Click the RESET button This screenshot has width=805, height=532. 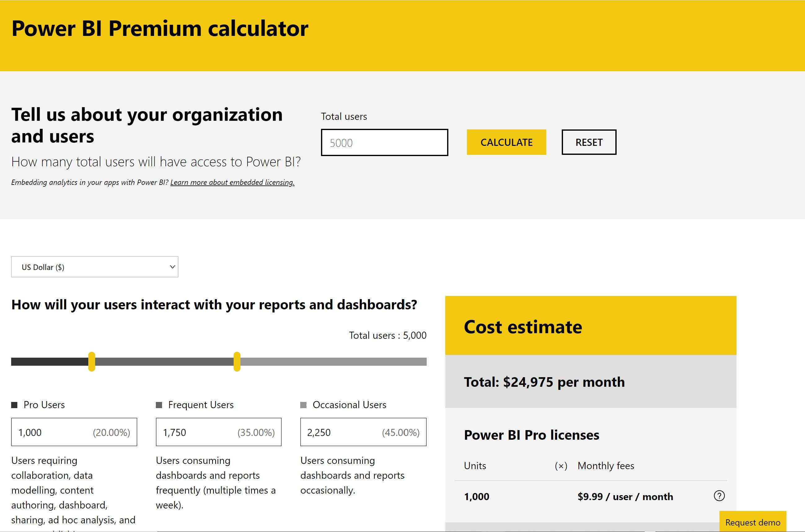[589, 142]
